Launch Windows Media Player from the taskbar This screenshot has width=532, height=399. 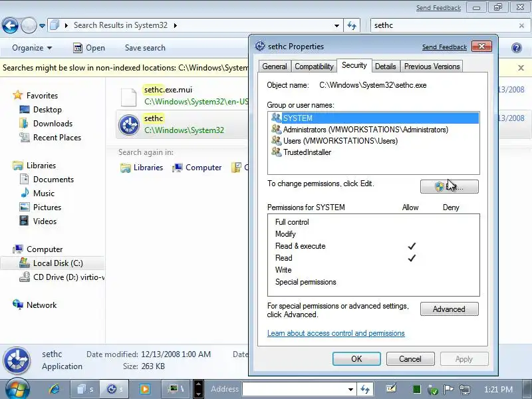coord(145,389)
